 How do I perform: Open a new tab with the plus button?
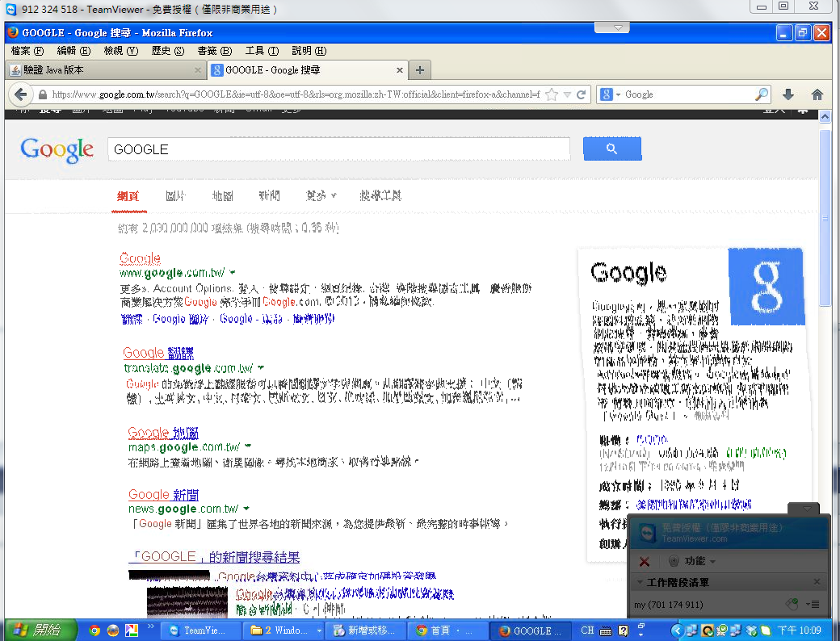click(419, 70)
